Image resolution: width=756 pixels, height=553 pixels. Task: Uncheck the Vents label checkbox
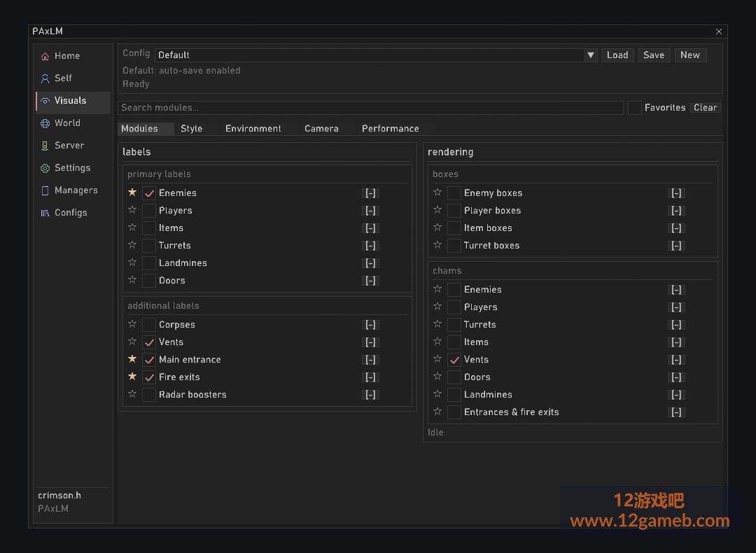(149, 342)
